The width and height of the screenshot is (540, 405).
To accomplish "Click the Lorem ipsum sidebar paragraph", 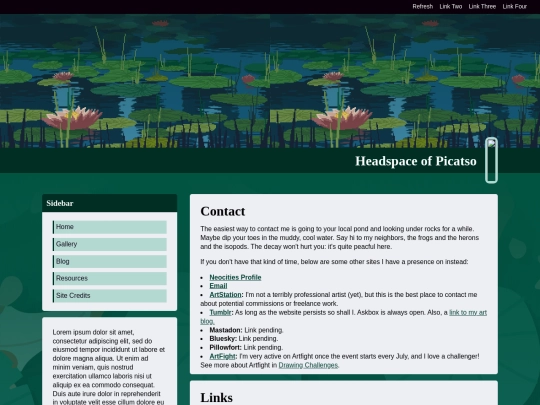I will (109, 367).
